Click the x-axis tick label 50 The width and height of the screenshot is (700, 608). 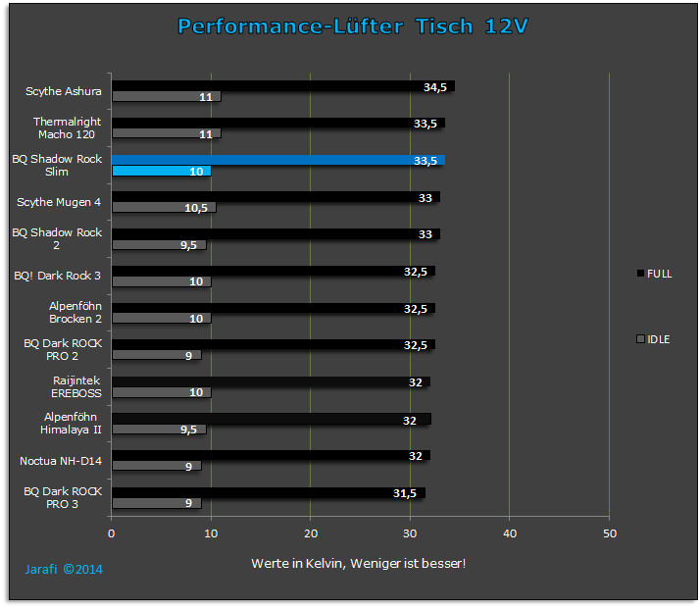pyautogui.click(x=610, y=533)
